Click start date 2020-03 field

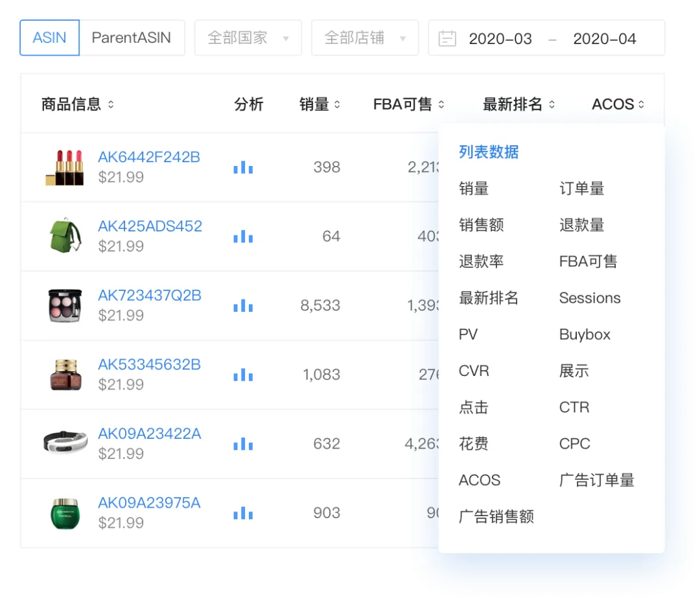tap(500, 39)
